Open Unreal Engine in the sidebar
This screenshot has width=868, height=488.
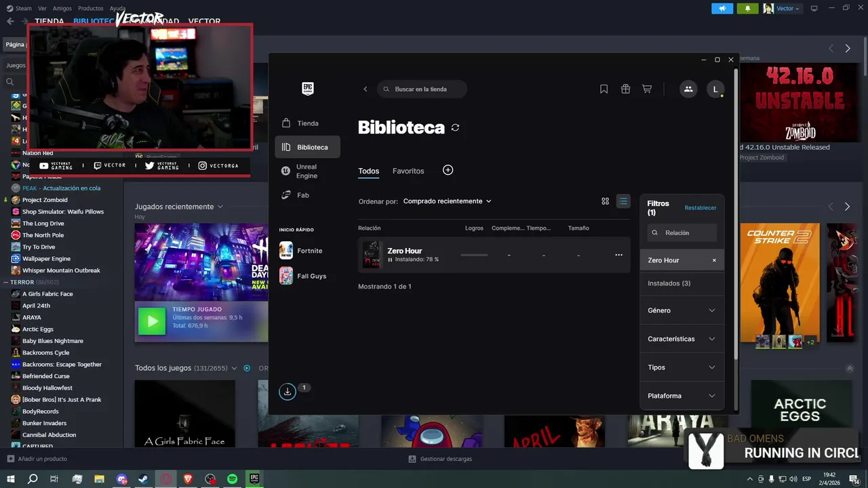[307, 171]
